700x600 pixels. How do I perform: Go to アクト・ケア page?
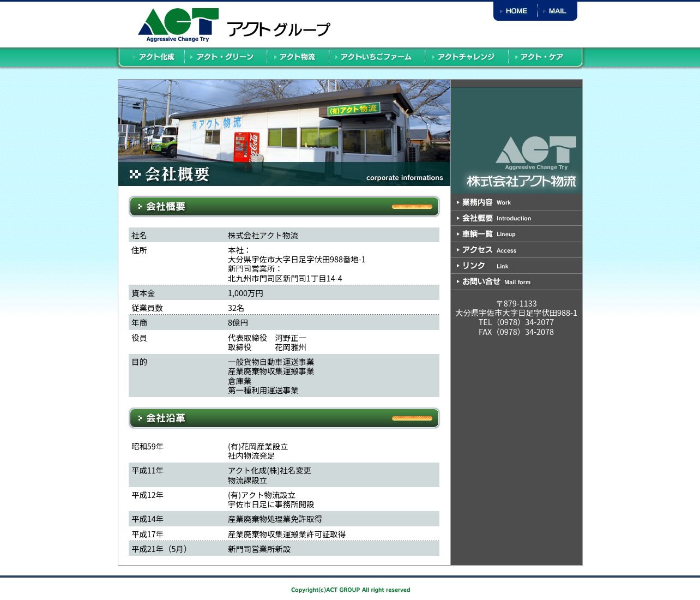click(539, 57)
